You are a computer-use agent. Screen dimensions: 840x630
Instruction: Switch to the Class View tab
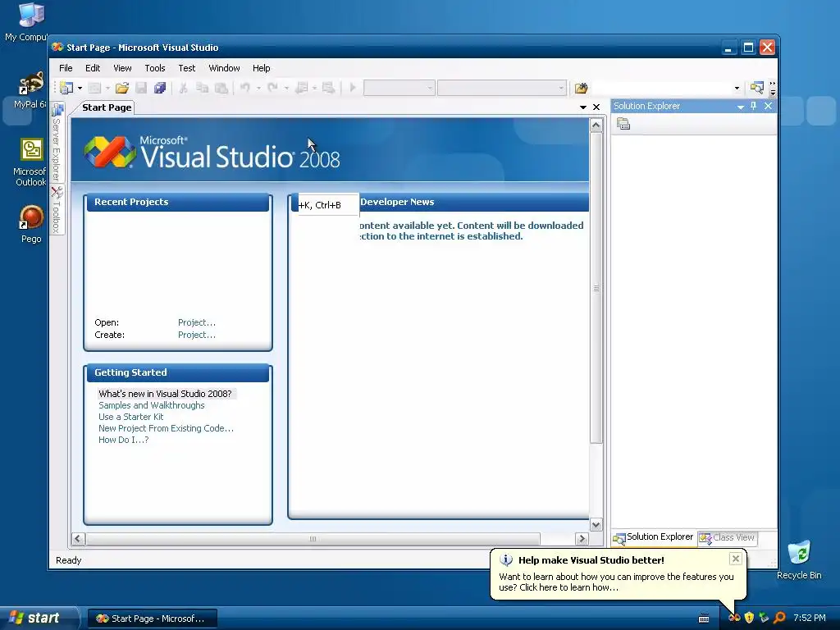tap(728, 537)
